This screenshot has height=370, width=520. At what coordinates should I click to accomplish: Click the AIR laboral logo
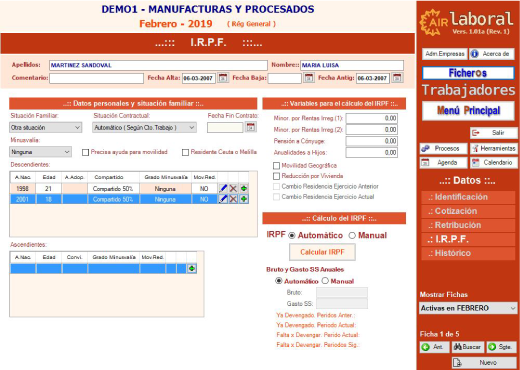[x=467, y=23]
